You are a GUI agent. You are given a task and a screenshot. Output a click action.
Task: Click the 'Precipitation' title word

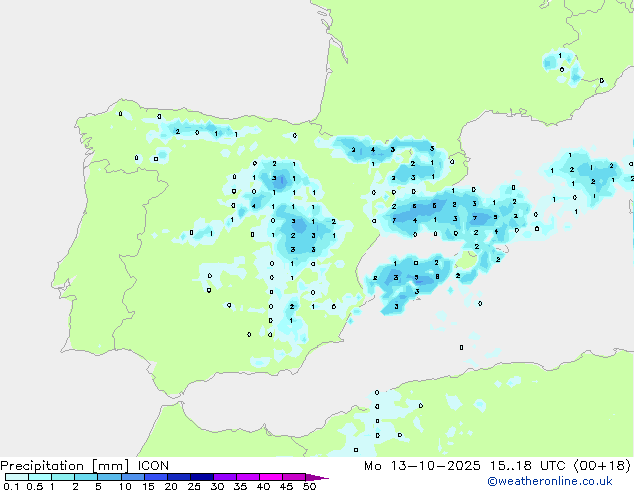coord(42,466)
